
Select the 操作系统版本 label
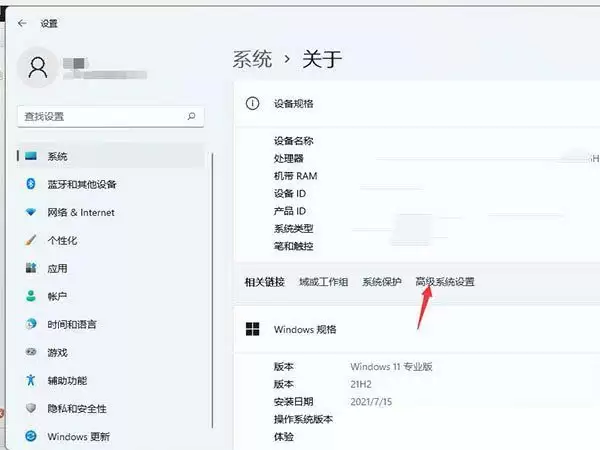pos(303,419)
